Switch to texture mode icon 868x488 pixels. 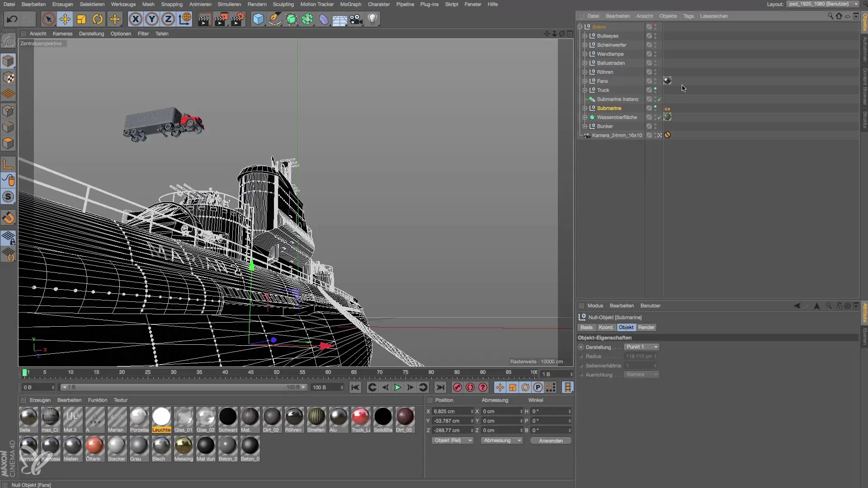tap(8, 78)
